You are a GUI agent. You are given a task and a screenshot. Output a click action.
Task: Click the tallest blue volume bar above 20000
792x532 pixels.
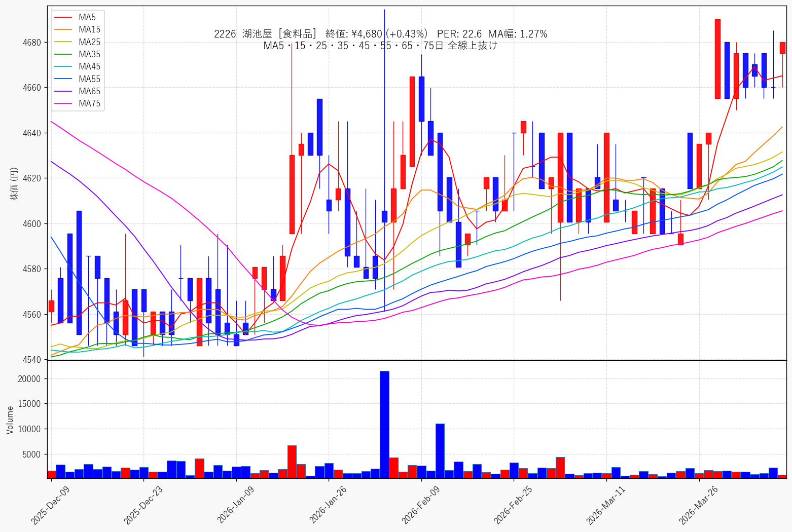tap(384, 425)
